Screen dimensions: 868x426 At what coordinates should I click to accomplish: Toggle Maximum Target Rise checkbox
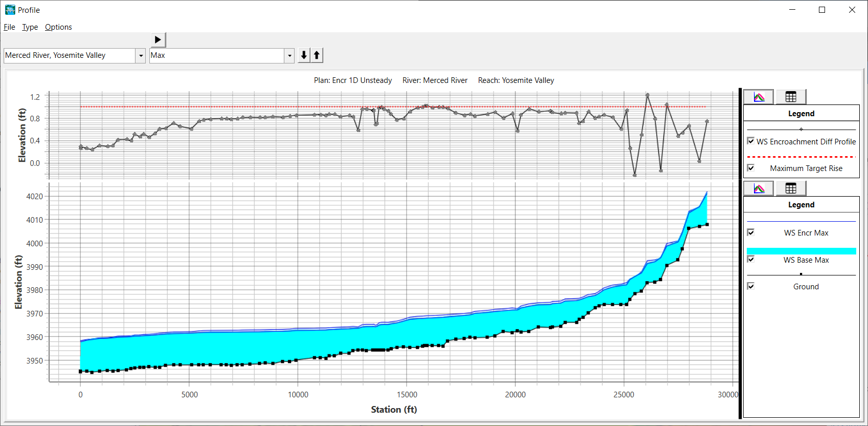click(x=751, y=168)
